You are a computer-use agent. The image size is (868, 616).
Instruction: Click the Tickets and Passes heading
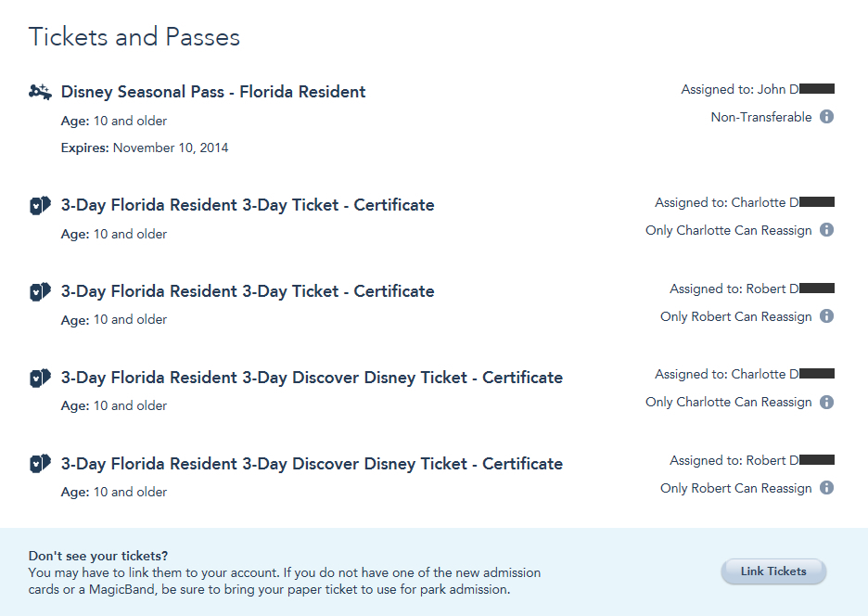coord(134,37)
